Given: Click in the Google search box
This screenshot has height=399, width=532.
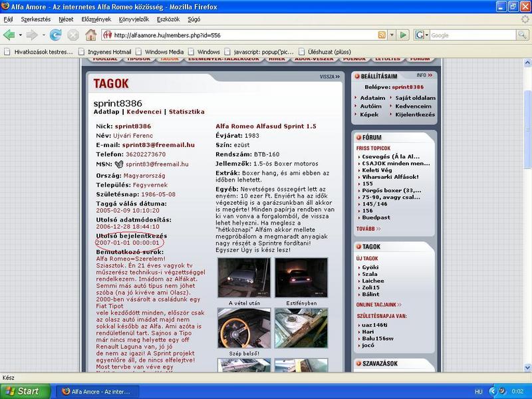Looking at the screenshot, I should click(473, 35).
